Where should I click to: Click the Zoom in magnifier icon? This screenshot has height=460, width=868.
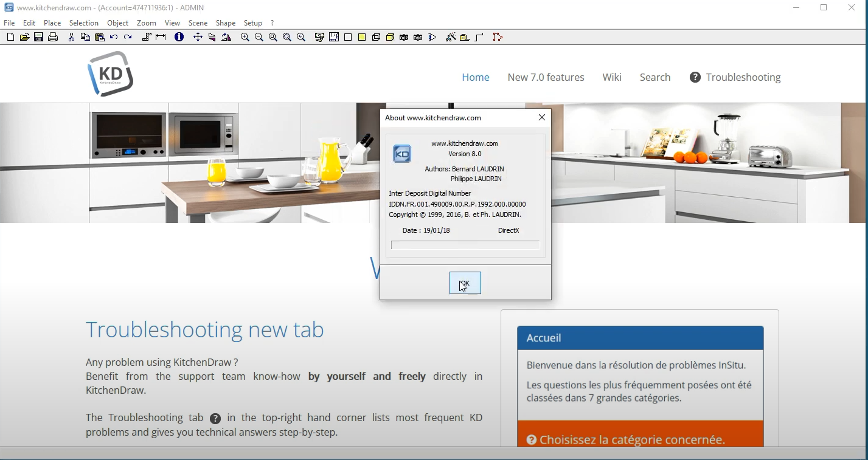[x=245, y=37]
